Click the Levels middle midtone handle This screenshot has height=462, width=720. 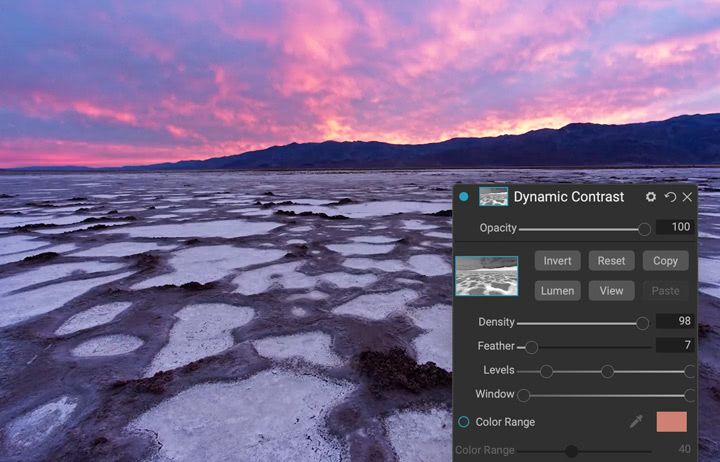608,372
